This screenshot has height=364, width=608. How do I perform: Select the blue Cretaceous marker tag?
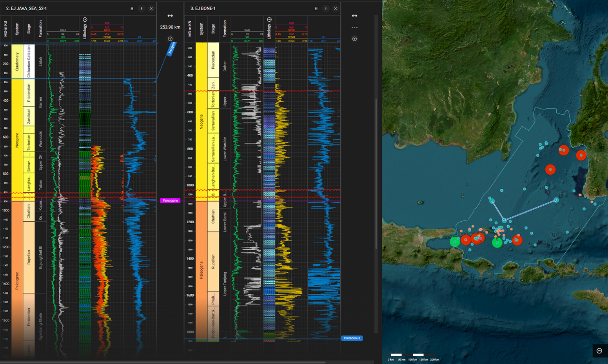pos(351,338)
